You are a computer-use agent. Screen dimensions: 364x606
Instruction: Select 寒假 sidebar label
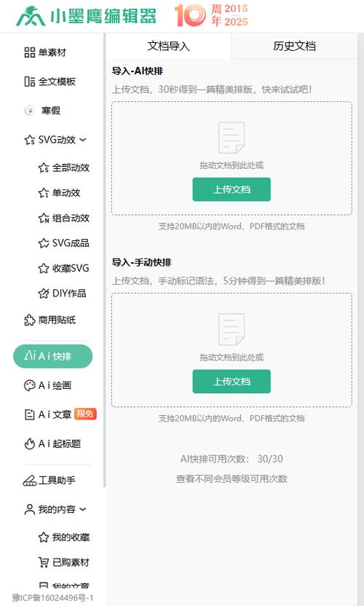point(51,111)
